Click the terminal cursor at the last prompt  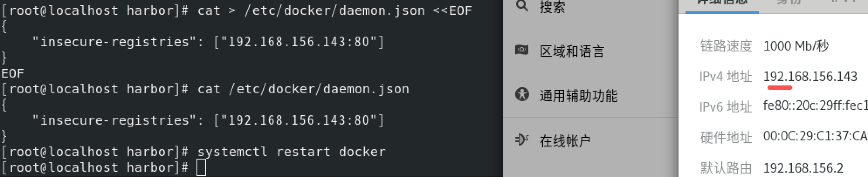click(201, 168)
